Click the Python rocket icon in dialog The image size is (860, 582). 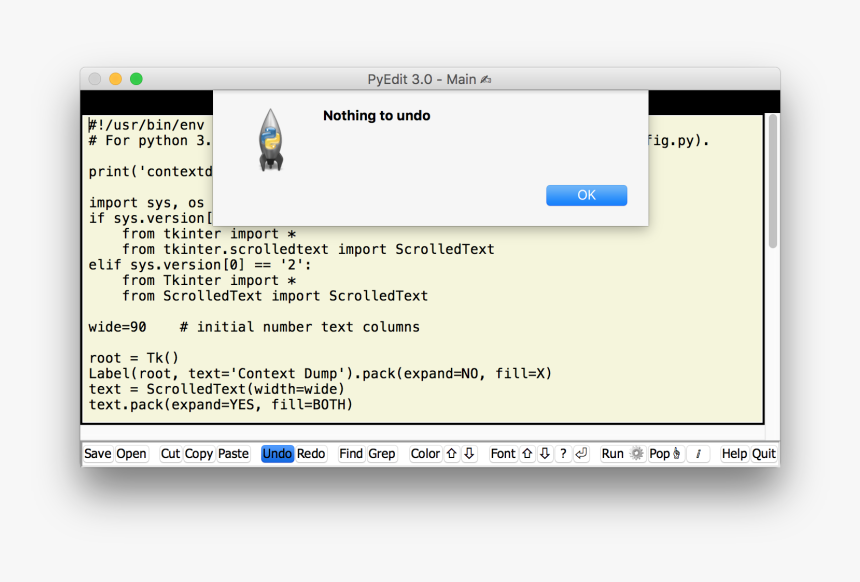click(x=270, y=140)
